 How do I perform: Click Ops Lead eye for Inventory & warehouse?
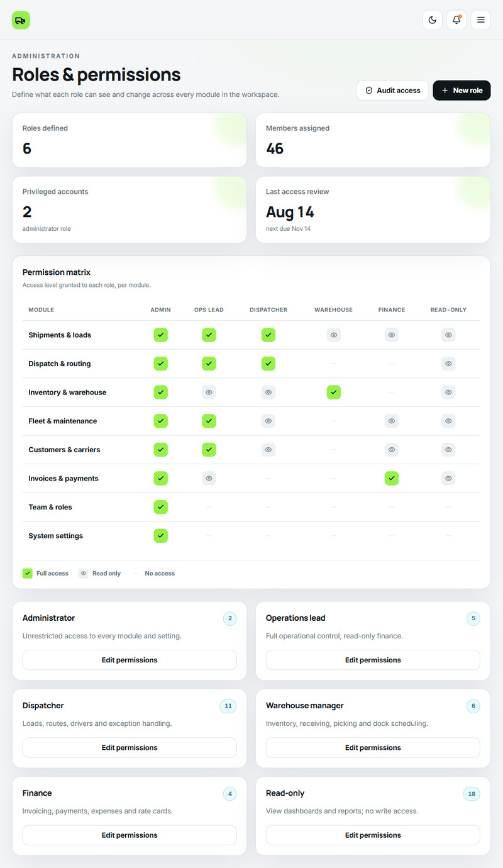tap(209, 392)
